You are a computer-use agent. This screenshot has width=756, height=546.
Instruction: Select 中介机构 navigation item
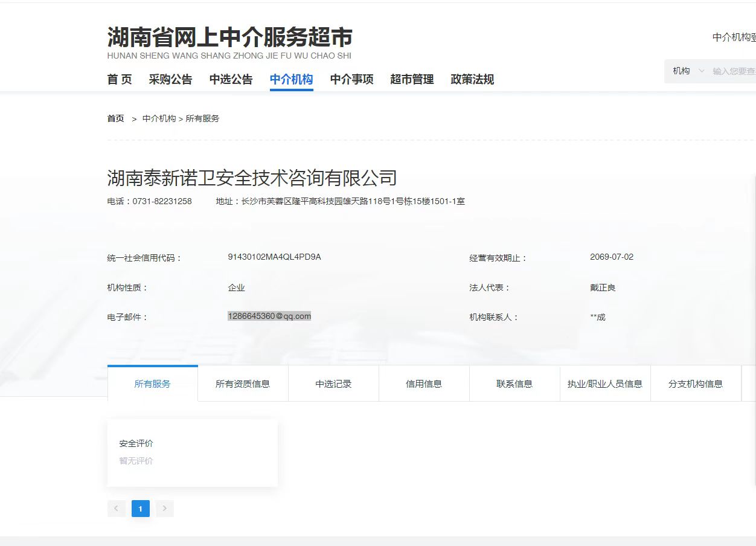pyautogui.click(x=291, y=80)
